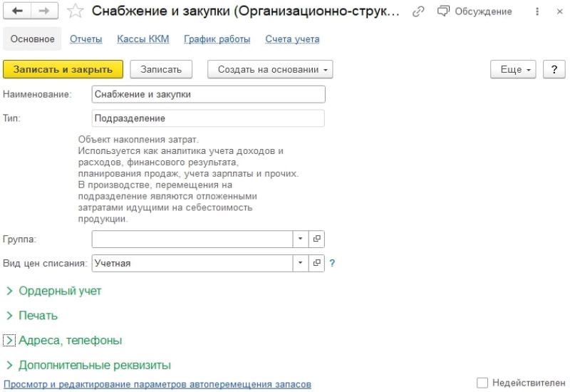Open the Еще menu dropdown
Screen dimensions: 570x392
click(x=513, y=69)
